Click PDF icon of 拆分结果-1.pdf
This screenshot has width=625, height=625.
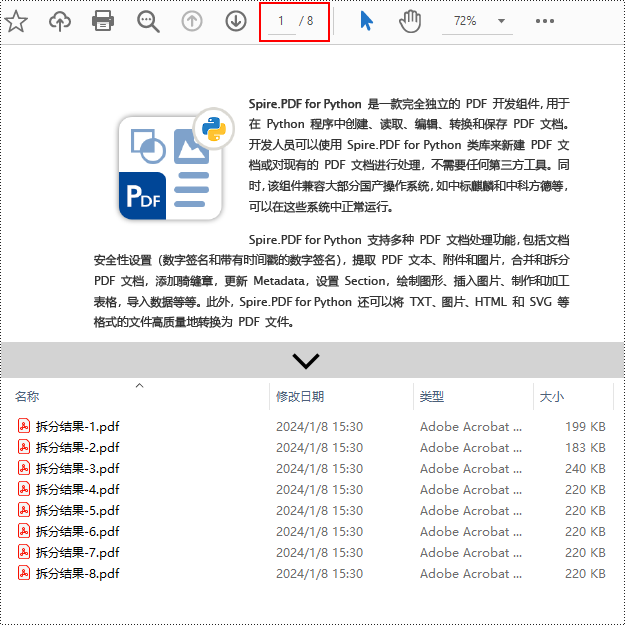[24, 426]
